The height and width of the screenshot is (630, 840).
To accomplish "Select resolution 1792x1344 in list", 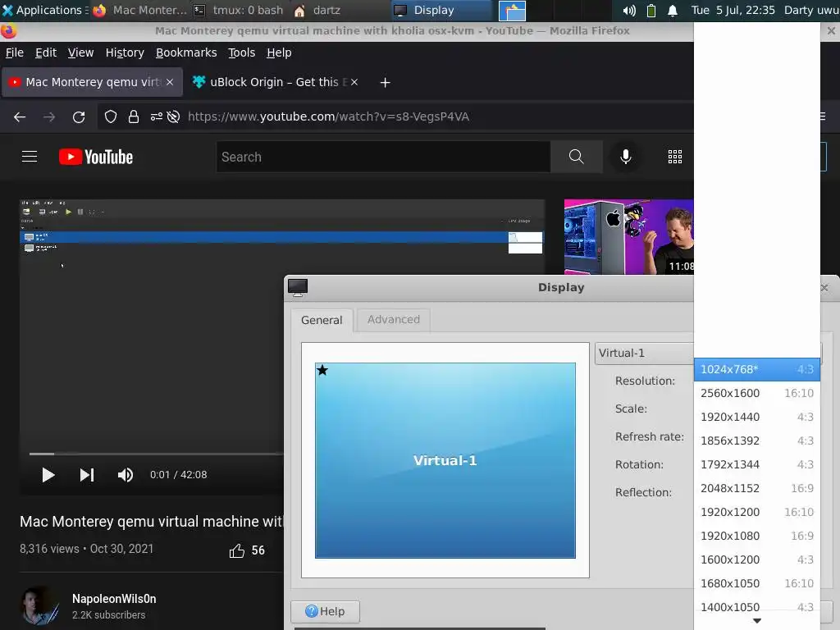I will [x=757, y=464].
